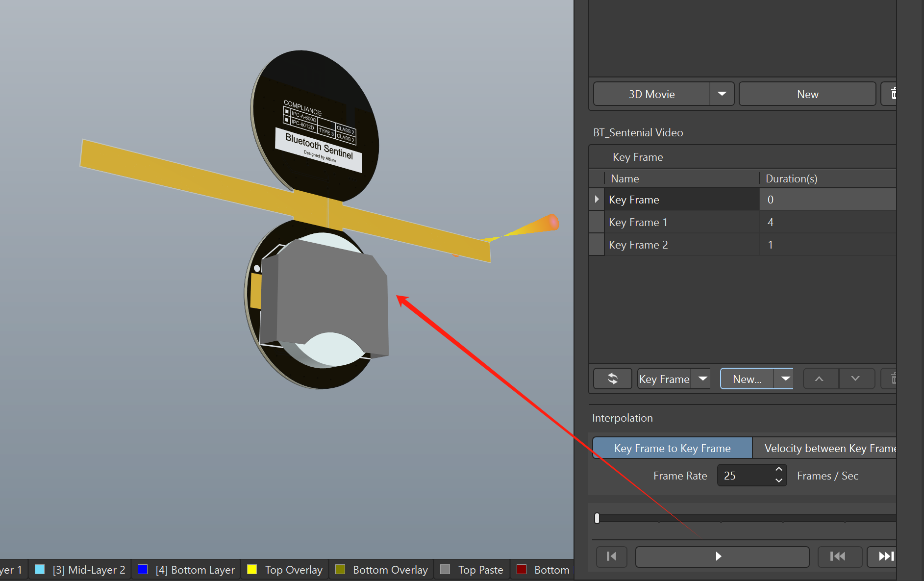Select the Bottom Overlay layer tab
924x581 pixels.
(390, 570)
